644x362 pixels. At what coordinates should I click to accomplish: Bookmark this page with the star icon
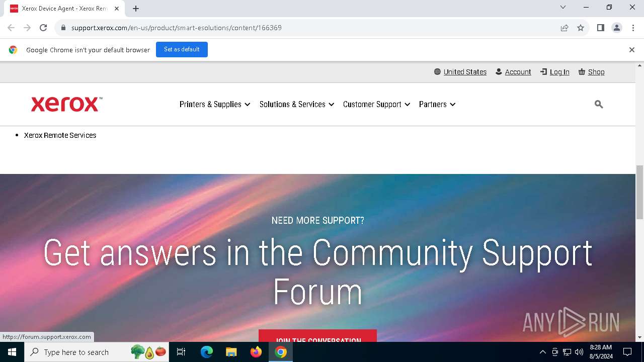pyautogui.click(x=581, y=28)
